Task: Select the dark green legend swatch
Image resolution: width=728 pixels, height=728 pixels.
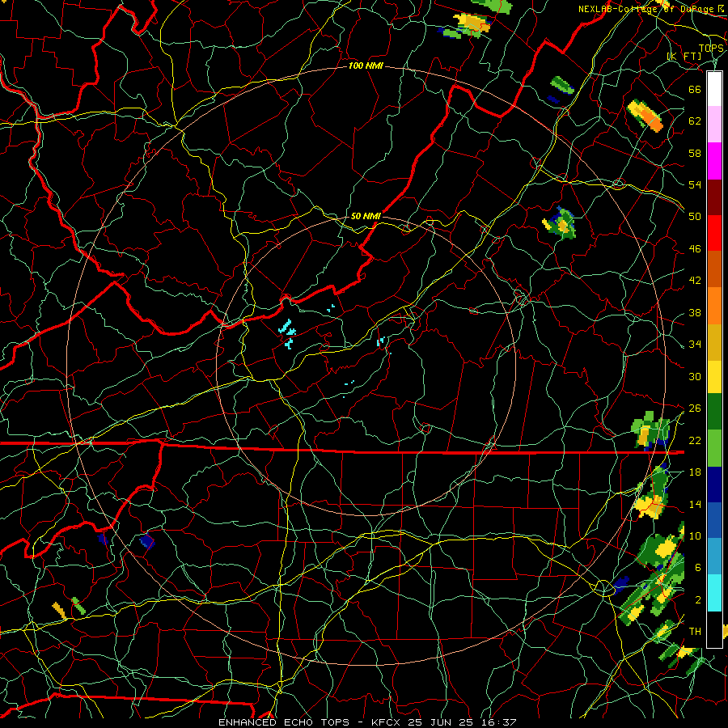Action: pos(714,412)
